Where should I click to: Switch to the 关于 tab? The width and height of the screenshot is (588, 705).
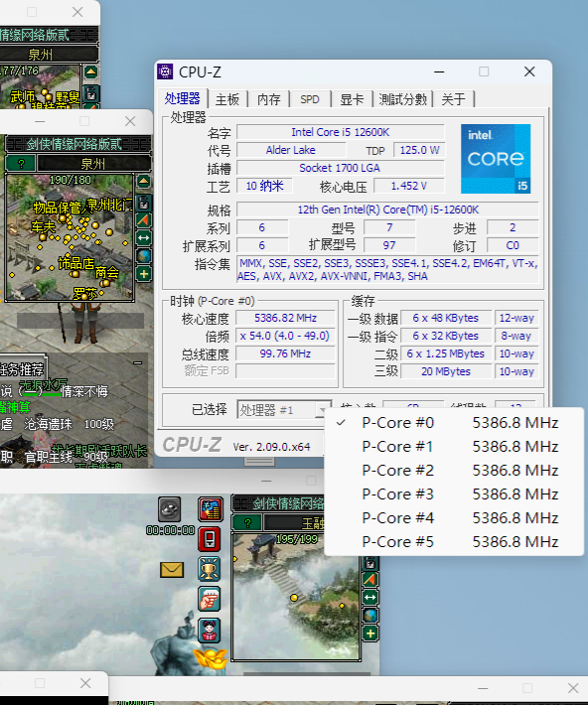(x=454, y=99)
